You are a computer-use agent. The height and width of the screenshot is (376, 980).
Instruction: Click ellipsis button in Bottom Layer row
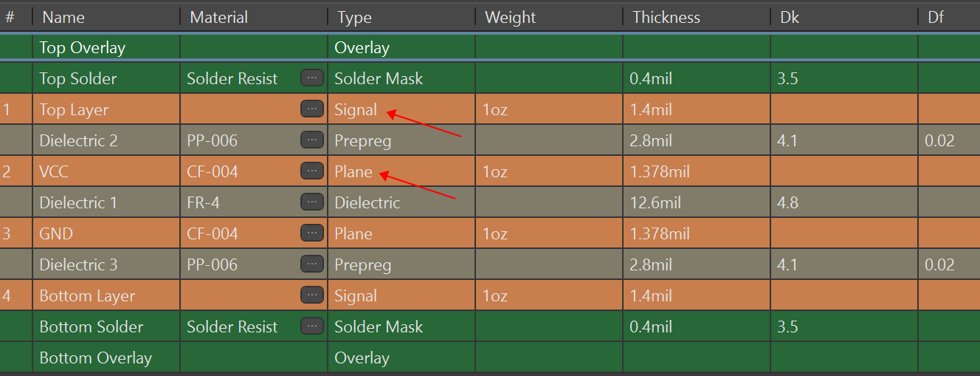312,295
